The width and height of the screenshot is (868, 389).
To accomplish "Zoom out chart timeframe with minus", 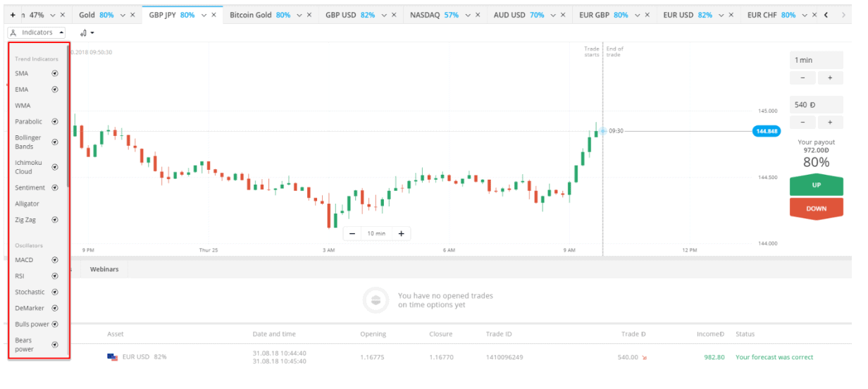I will click(352, 233).
